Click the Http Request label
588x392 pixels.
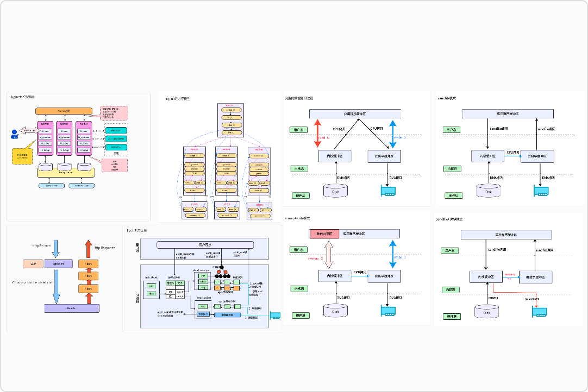click(42, 246)
